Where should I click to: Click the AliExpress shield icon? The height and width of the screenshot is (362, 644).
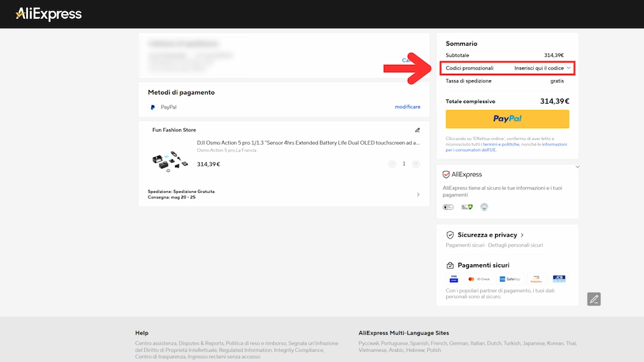(x=446, y=174)
